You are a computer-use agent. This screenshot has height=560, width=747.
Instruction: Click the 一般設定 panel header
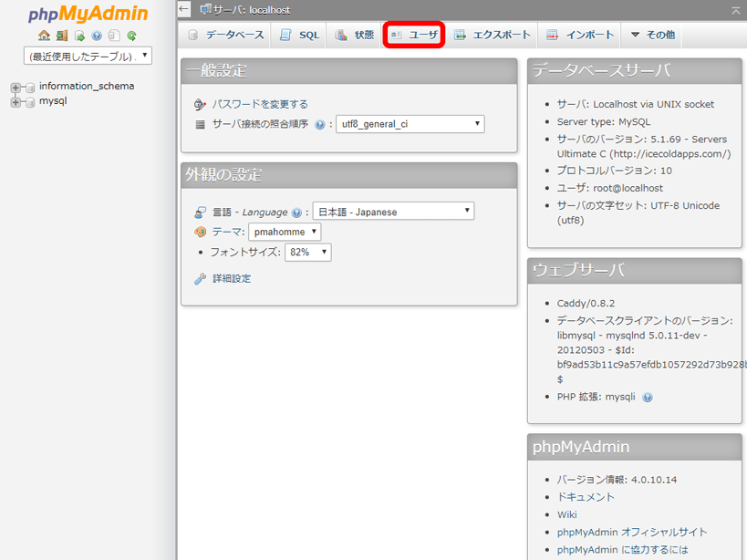click(x=349, y=71)
